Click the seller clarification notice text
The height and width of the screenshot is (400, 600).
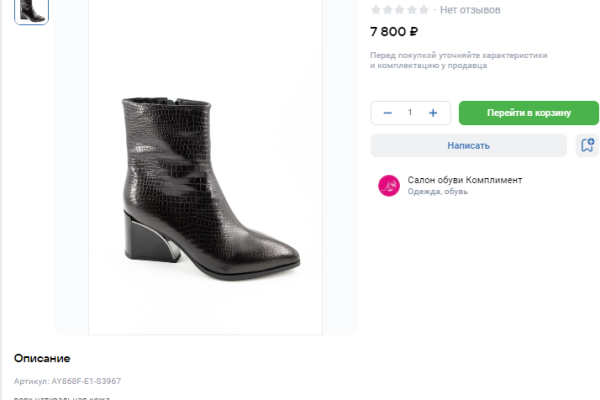click(x=459, y=60)
